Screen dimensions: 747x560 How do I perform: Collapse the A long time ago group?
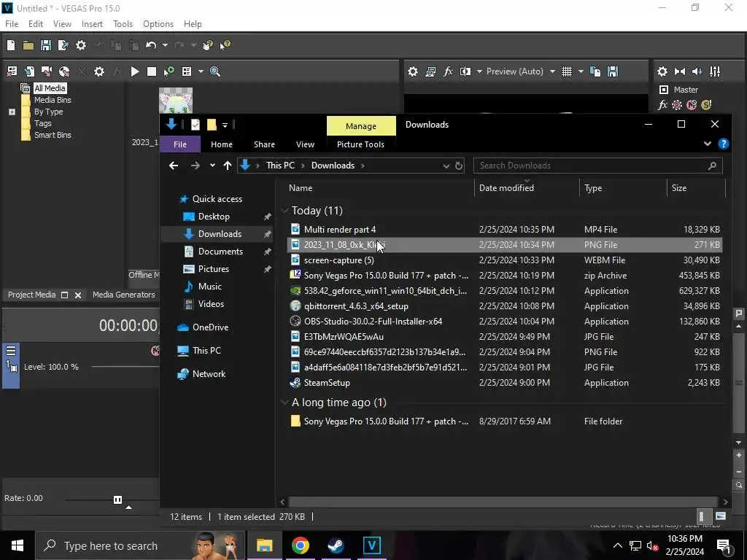pyautogui.click(x=285, y=402)
